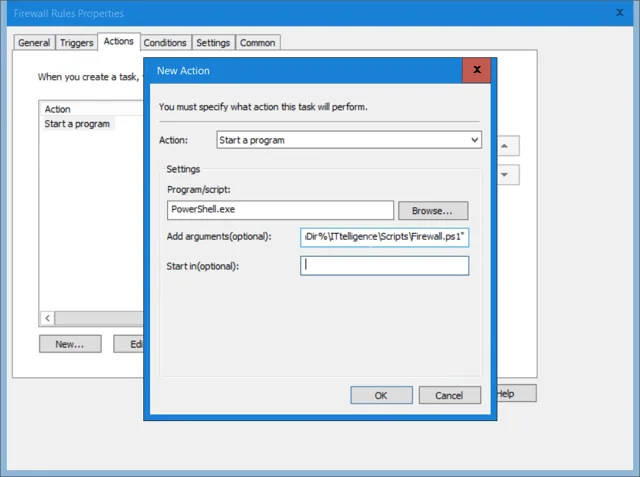Click New... in Firewall Rules Properties
This screenshot has height=477, width=640.
pos(70,344)
